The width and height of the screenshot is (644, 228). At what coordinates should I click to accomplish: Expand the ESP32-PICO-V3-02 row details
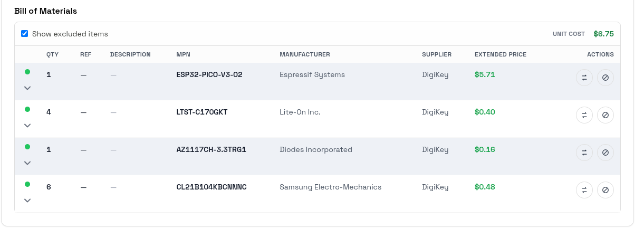point(27,88)
